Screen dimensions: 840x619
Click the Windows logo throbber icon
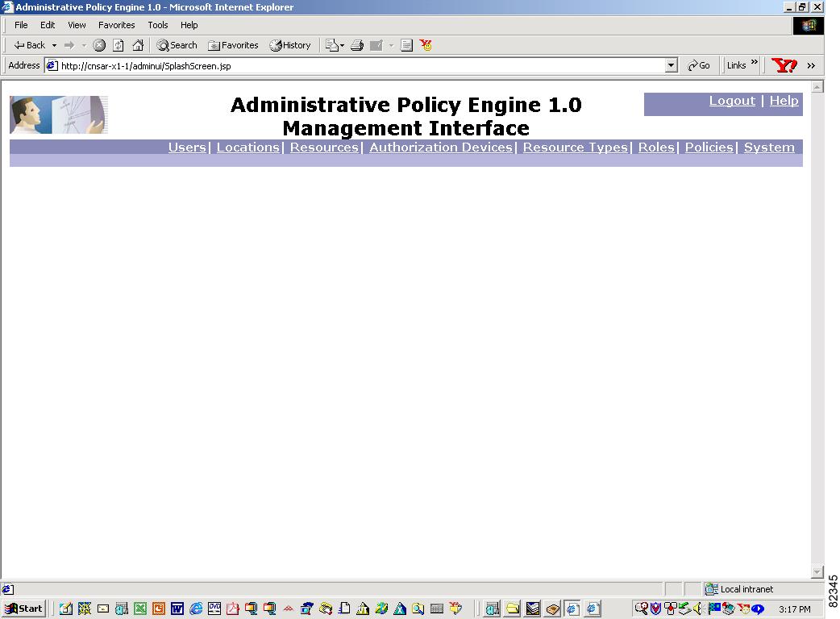809,25
